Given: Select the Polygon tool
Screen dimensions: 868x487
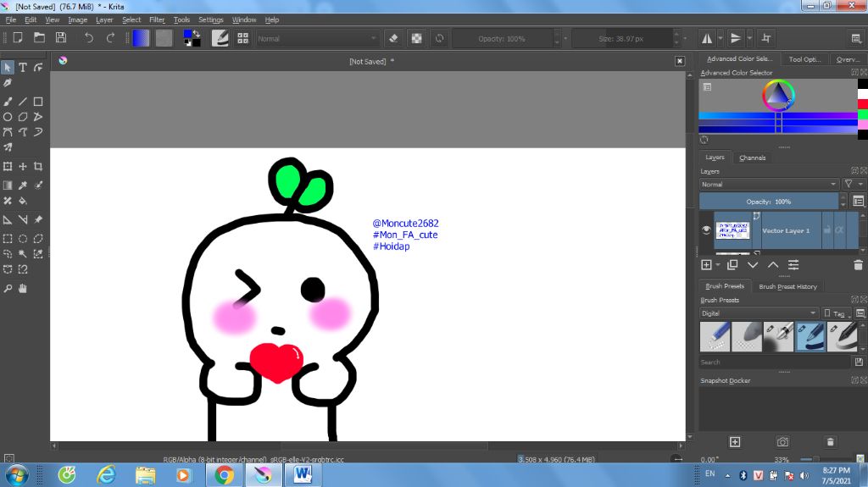Looking at the screenshot, I should click(x=23, y=117).
